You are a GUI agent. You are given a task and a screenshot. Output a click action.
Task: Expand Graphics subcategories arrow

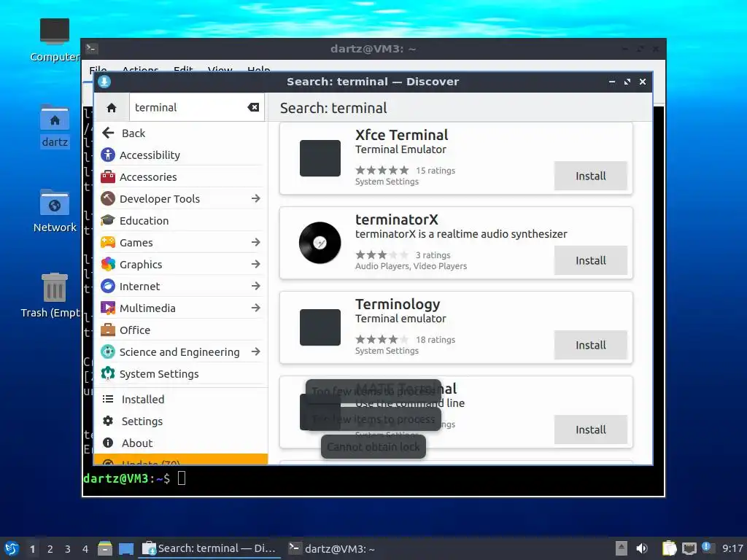(256, 264)
